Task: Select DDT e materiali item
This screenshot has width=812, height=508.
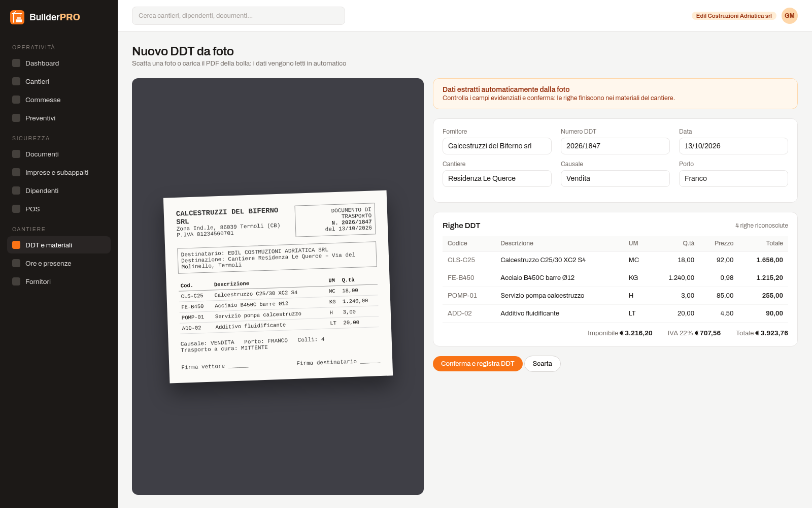Action: coord(59,245)
